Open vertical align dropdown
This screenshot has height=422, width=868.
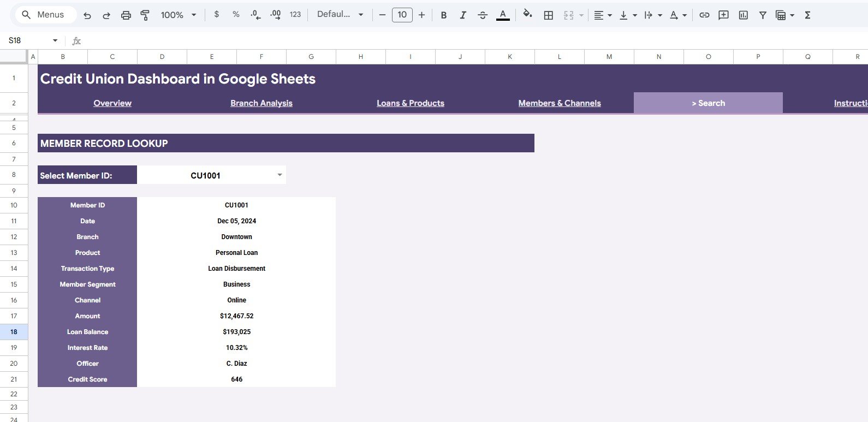coord(628,15)
